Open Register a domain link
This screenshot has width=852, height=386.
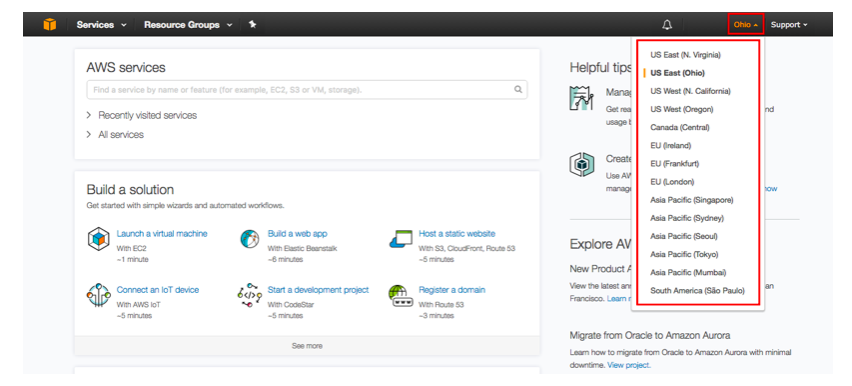452,290
